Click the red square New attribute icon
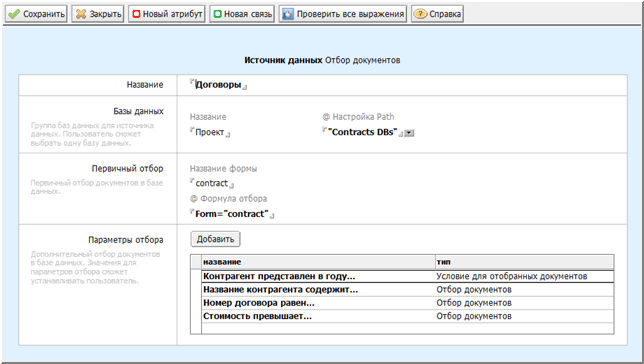The image size is (644, 364). point(136,14)
